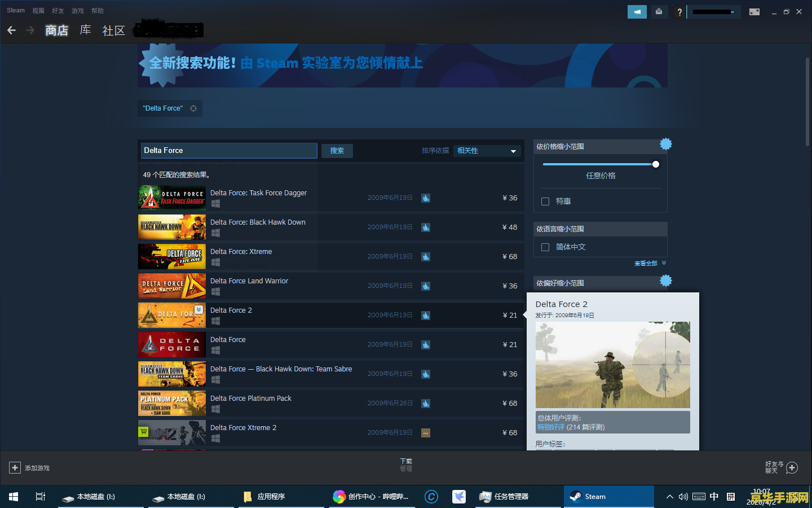Click the back navigation arrow
Image resolution: width=812 pixels, height=508 pixels.
[11, 30]
